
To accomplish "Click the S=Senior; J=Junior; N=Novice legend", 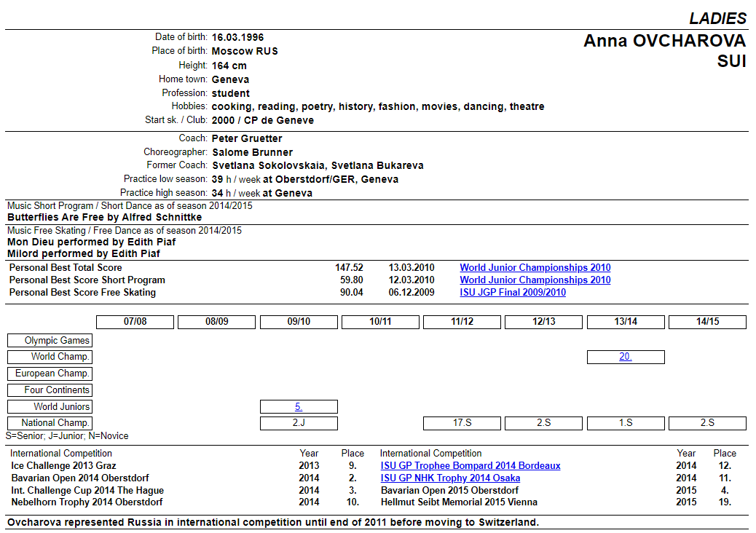I will point(67,436).
